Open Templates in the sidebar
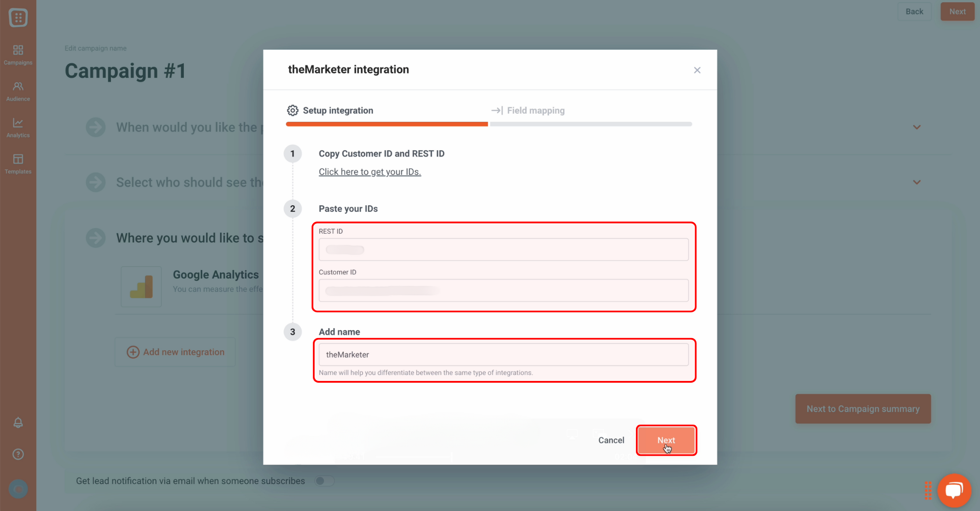 [18, 164]
